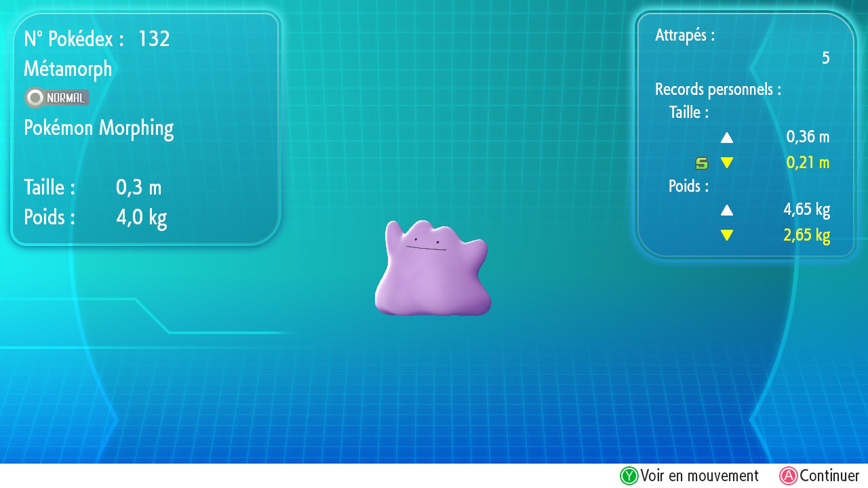Click the NORMAL type badge
868x488 pixels.
[57, 98]
